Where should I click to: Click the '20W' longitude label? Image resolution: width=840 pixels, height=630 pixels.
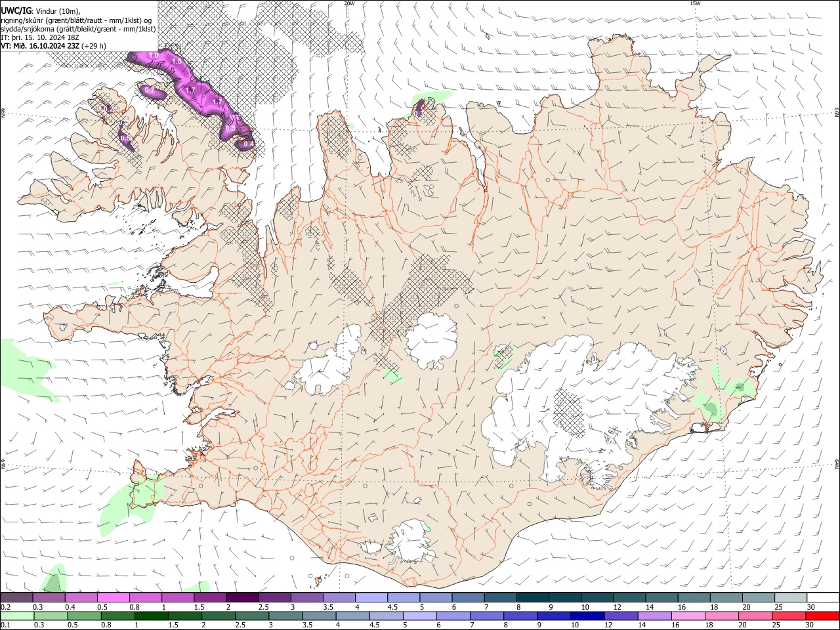(x=349, y=3)
